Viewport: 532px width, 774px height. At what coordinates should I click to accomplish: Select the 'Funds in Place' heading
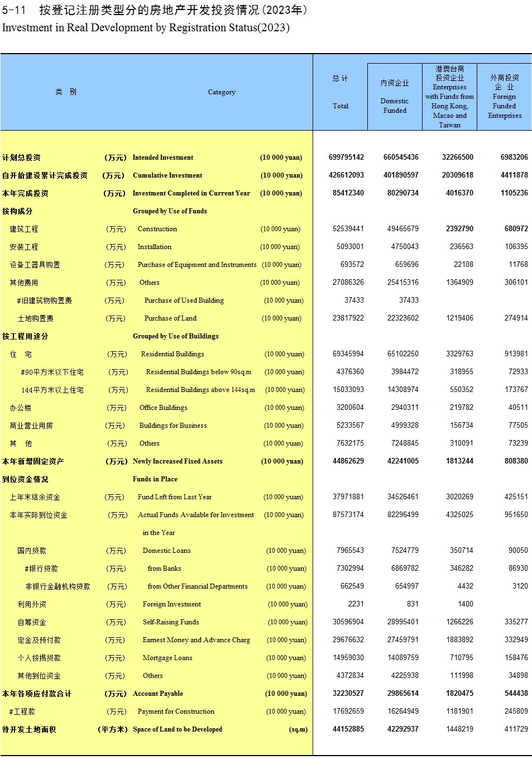155,479
